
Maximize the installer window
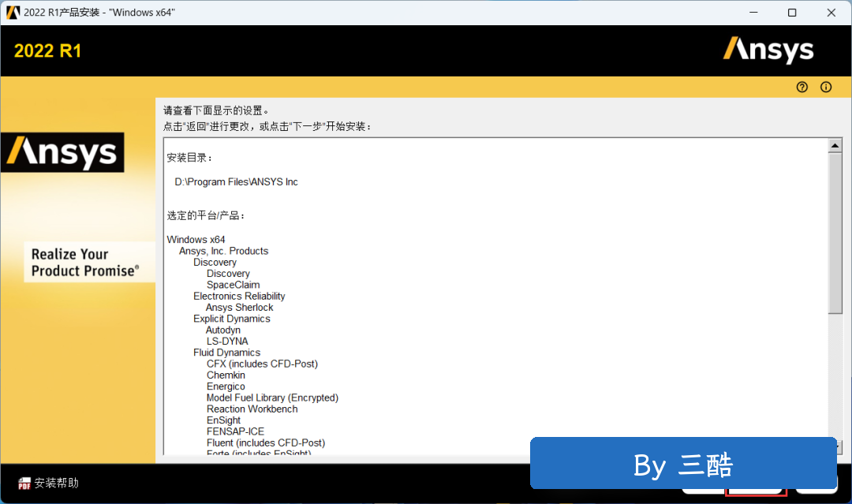pos(792,13)
